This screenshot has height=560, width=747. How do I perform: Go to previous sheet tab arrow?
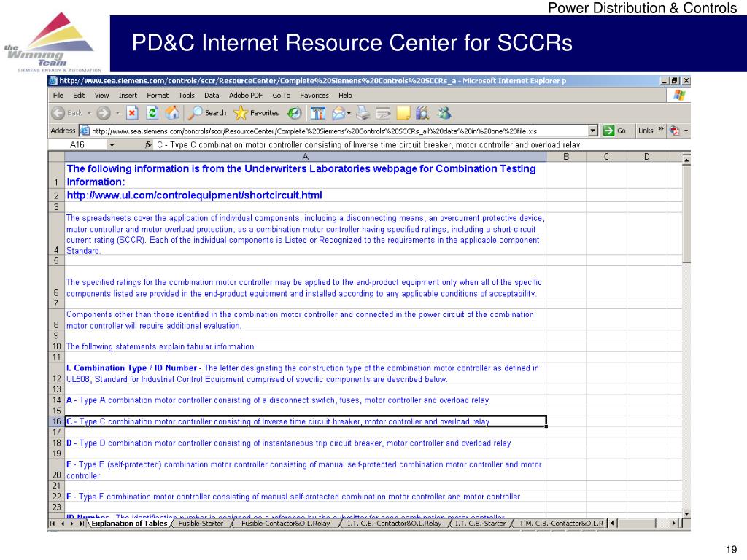pyautogui.click(x=63, y=524)
